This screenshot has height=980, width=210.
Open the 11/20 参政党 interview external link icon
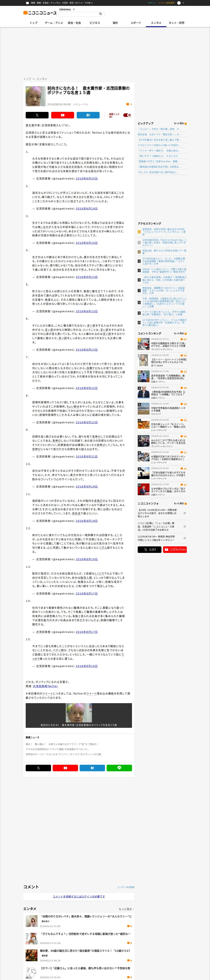tap(185, 538)
